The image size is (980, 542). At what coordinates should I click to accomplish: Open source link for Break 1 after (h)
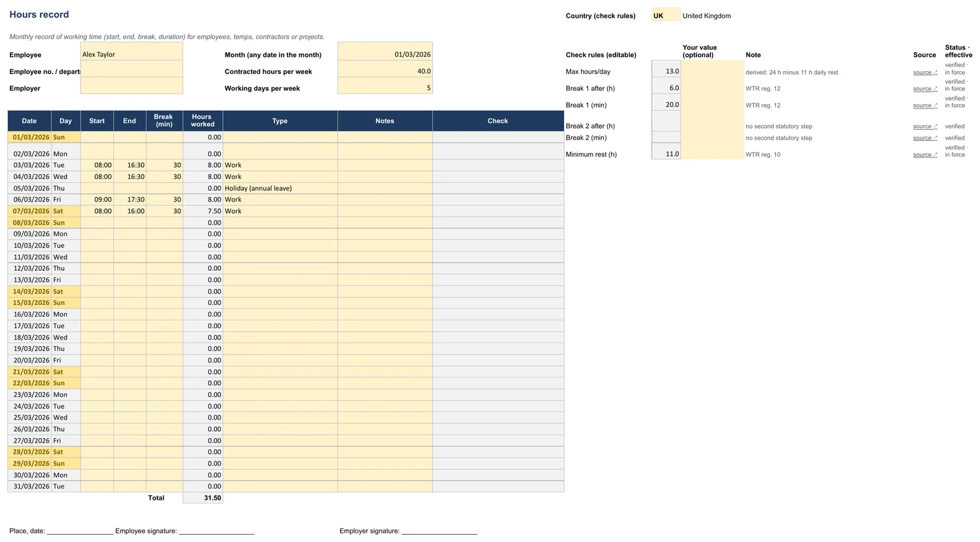(925, 89)
